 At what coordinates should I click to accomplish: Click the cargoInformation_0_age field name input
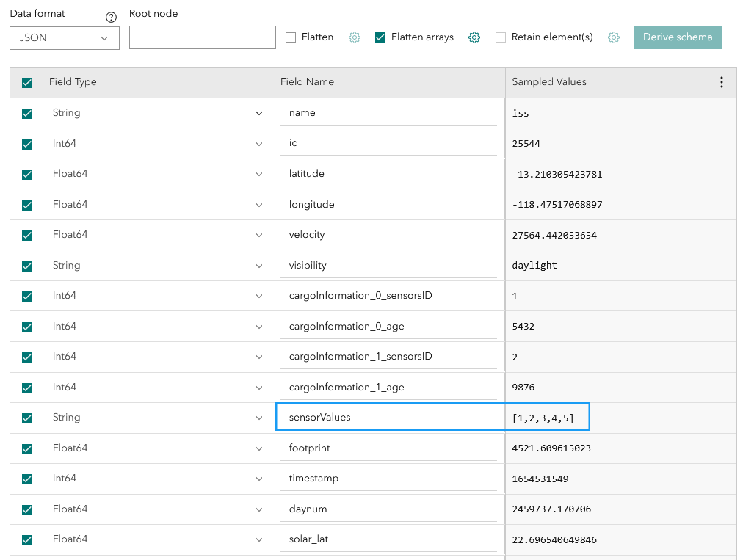pyautogui.click(x=388, y=326)
